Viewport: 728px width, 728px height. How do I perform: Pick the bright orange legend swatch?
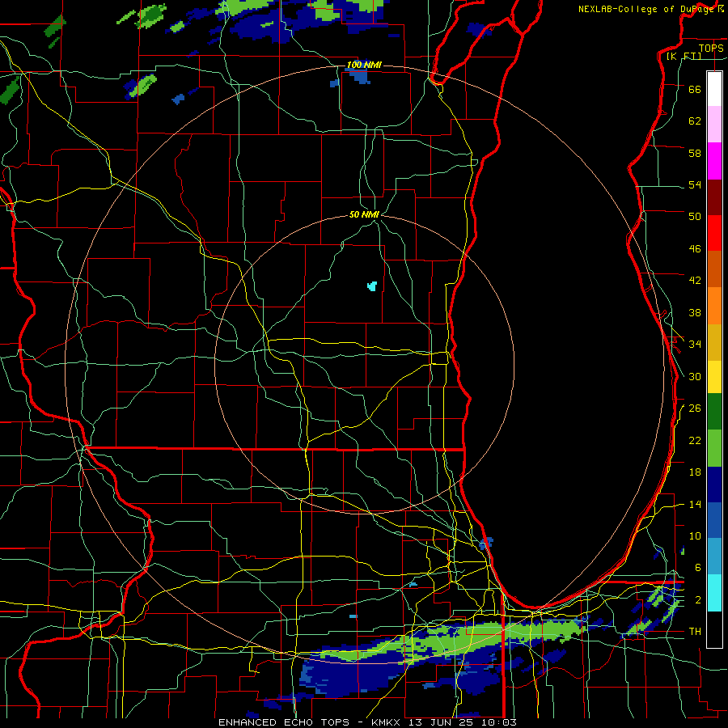(x=714, y=306)
